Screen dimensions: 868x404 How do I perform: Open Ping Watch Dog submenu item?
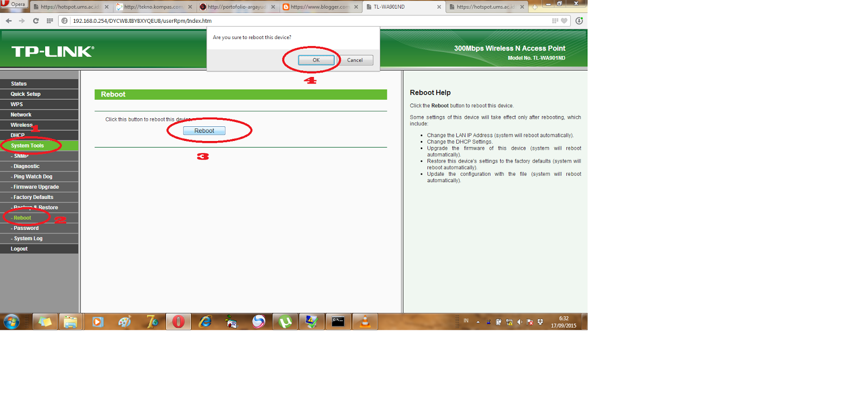coord(39,176)
